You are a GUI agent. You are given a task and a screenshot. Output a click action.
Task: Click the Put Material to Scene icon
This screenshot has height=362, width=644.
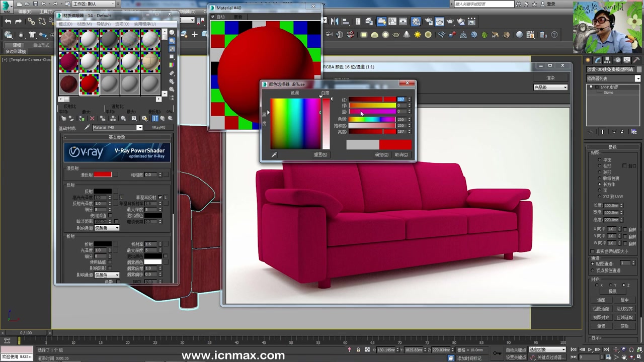(x=71, y=119)
